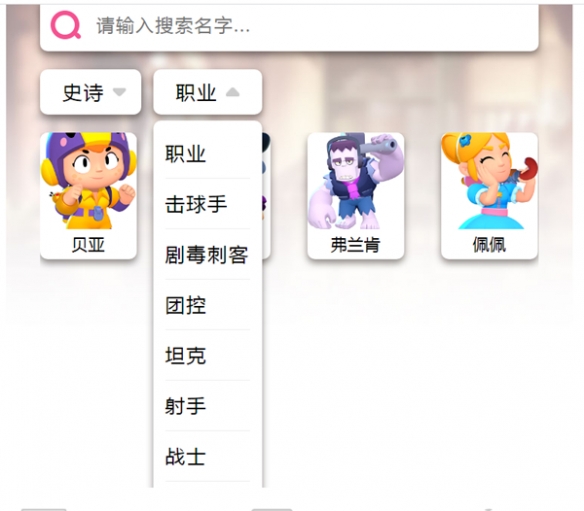Open the 弗兰肯 character card portrait
Image resolution: width=584 pixels, height=511 pixels.
[356, 181]
